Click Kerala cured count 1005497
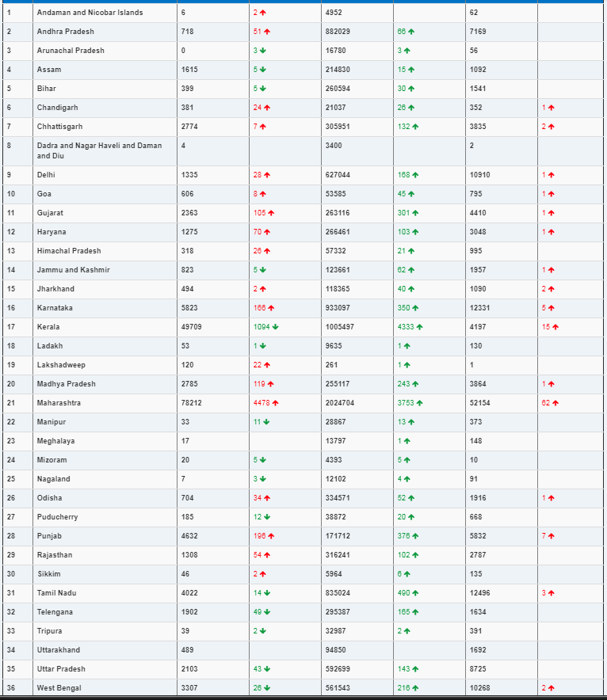Viewport: 607px width, 700px height. pyautogui.click(x=339, y=327)
